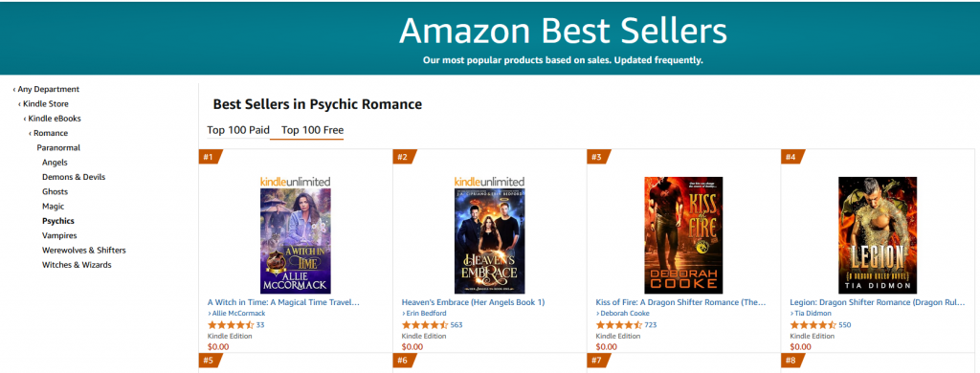
Task: Open Heaven's Embrace book cover
Action: point(489,241)
